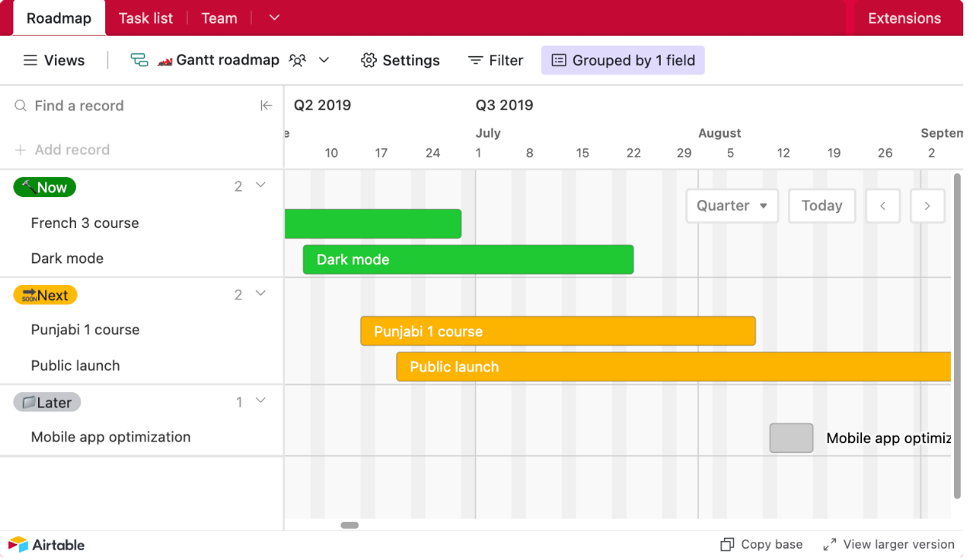
Task: Click the group list icon
Action: click(x=558, y=60)
